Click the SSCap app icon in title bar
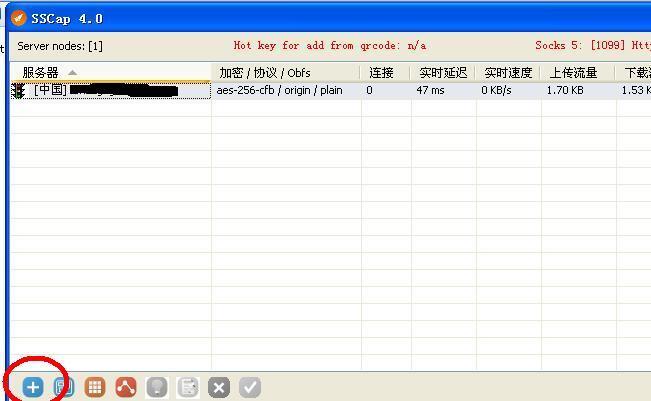 (x=18, y=18)
